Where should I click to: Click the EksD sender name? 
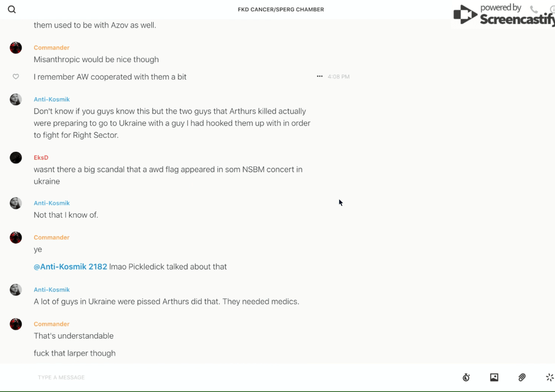pos(41,157)
